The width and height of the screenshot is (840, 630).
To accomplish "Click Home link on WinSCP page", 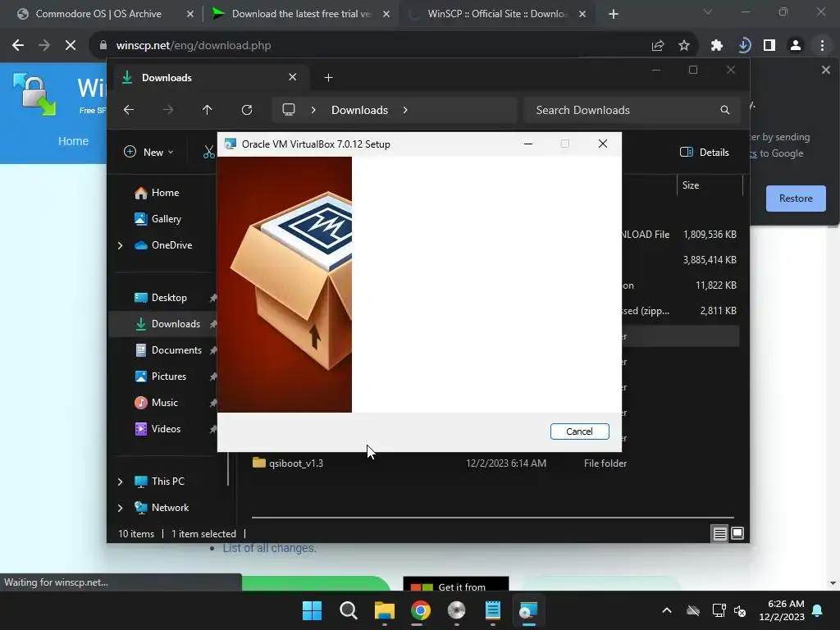I will pyautogui.click(x=73, y=141).
